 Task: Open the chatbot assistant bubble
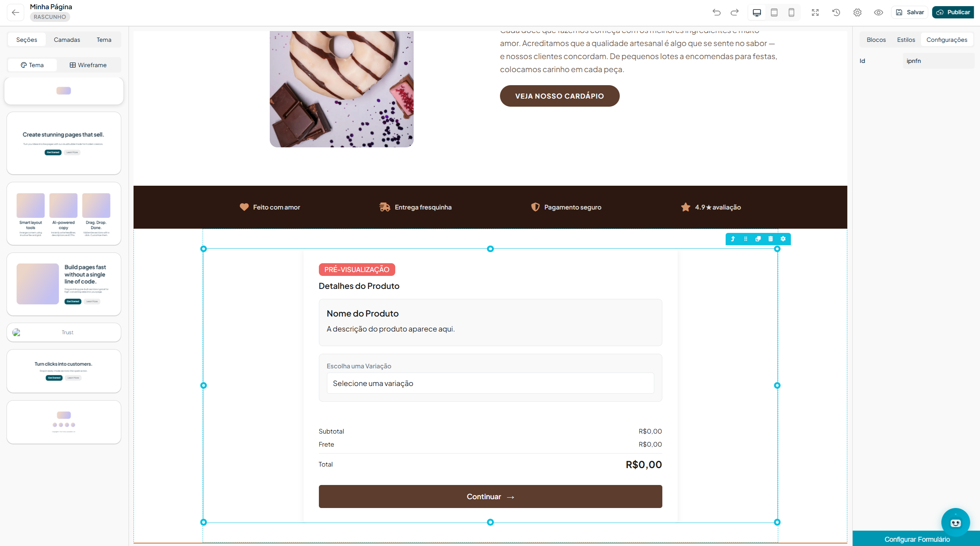[955, 522]
